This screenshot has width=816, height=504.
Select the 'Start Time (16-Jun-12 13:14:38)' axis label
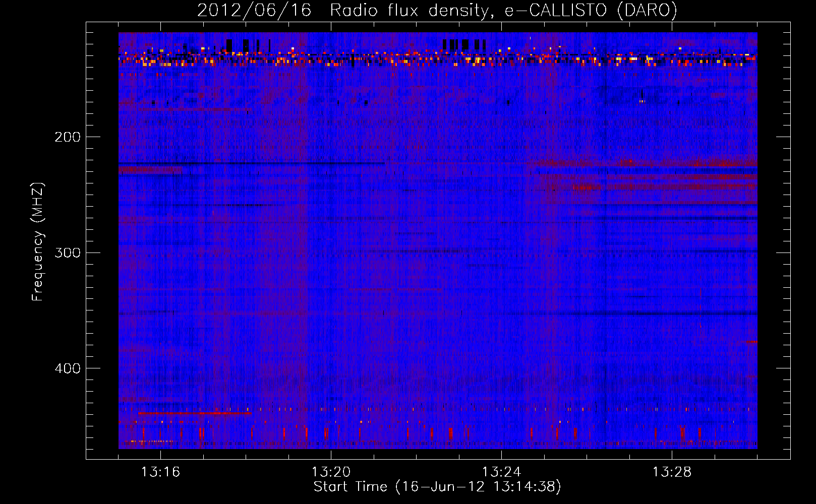[x=437, y=487]
